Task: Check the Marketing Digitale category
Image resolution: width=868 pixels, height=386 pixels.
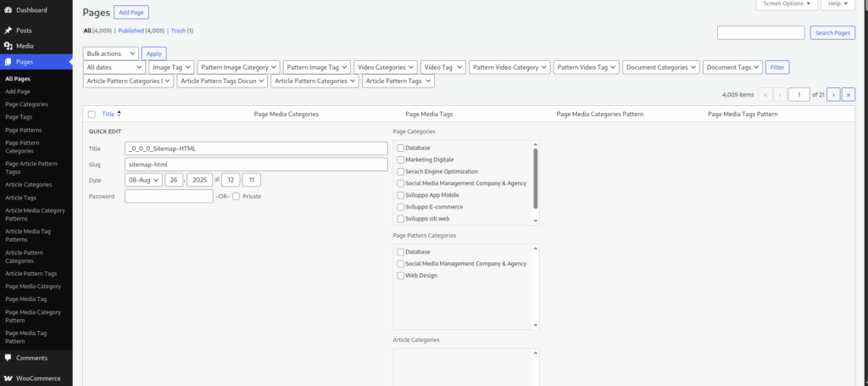Action: coord(401,160)
